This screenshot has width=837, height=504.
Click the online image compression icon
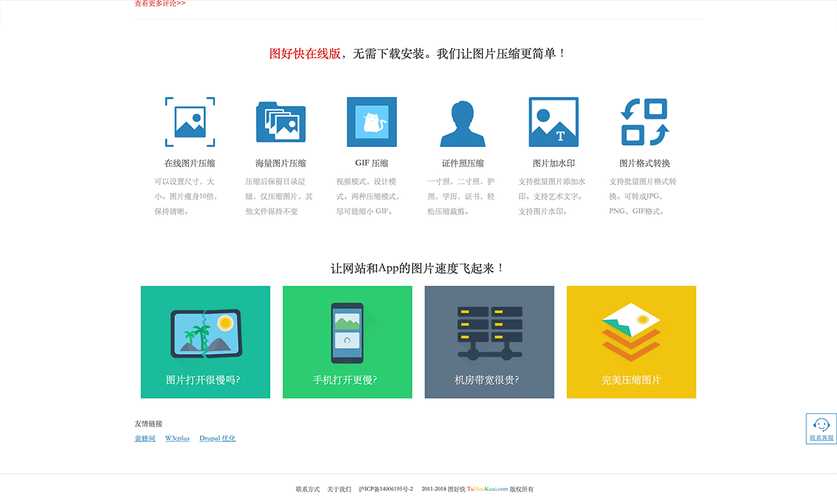pos(190,122)
